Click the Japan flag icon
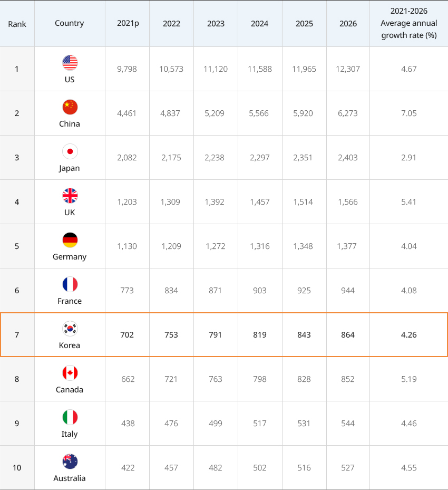This screenshot has width=448, height=490. (70, 151)
